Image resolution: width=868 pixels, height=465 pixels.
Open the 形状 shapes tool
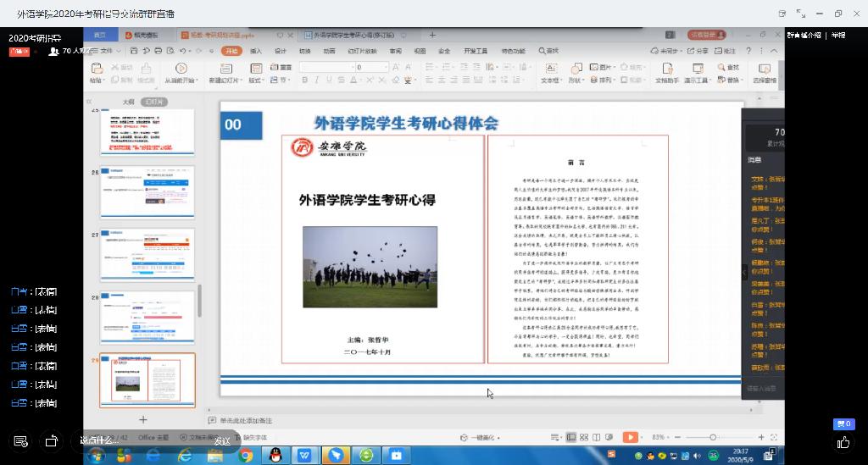coord(575,68)
